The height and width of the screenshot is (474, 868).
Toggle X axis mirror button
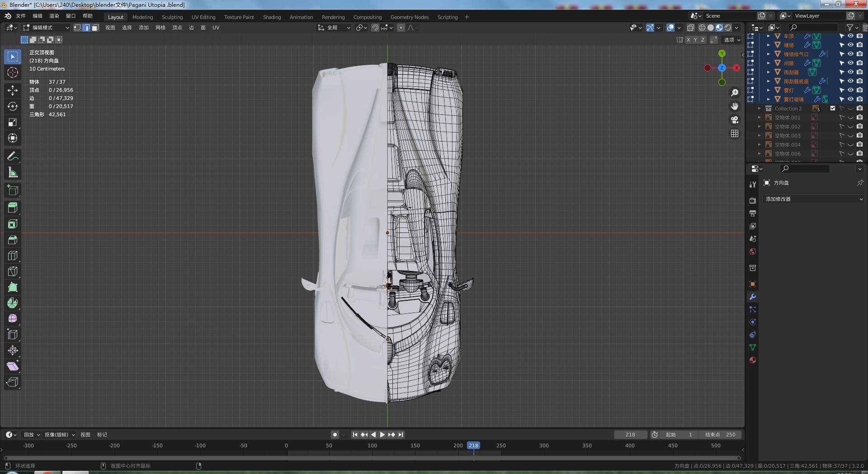click(688, 40)
